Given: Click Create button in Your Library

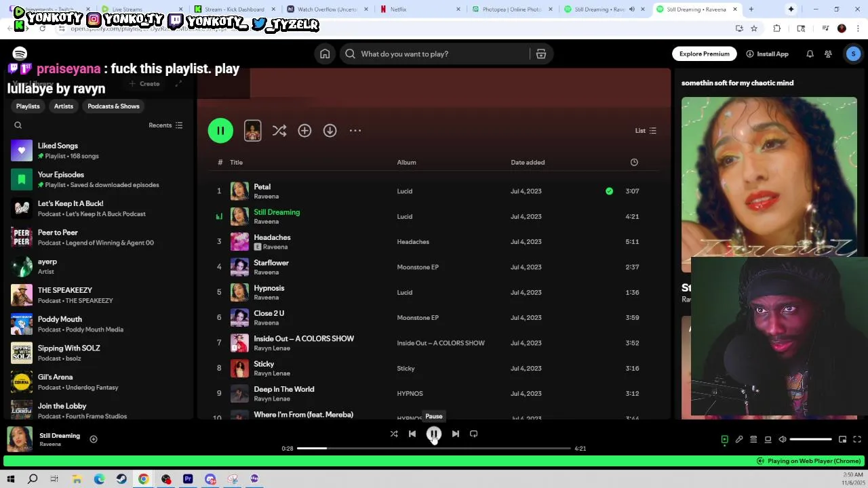Looking at the screenshot, I should pyautogui.click(x=144, y=84).
